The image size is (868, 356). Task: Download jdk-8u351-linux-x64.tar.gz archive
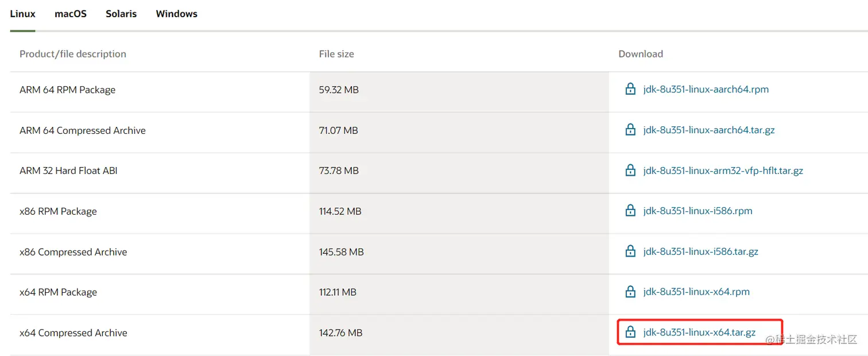[699, 332]
